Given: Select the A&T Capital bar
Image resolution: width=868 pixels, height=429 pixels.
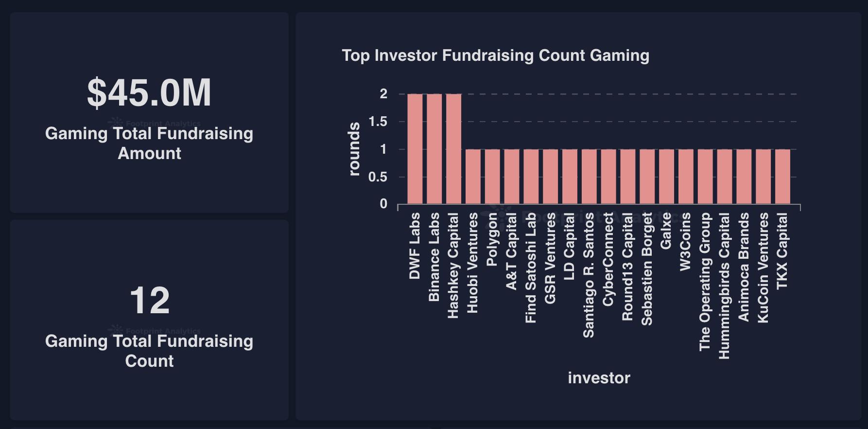Looking at the screenshot, I should 512,177.
